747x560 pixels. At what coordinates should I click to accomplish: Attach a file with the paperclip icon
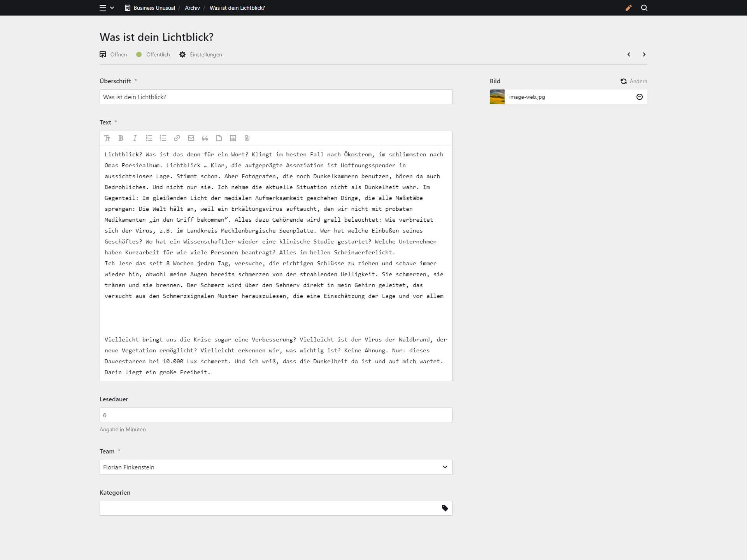(247, 138)
